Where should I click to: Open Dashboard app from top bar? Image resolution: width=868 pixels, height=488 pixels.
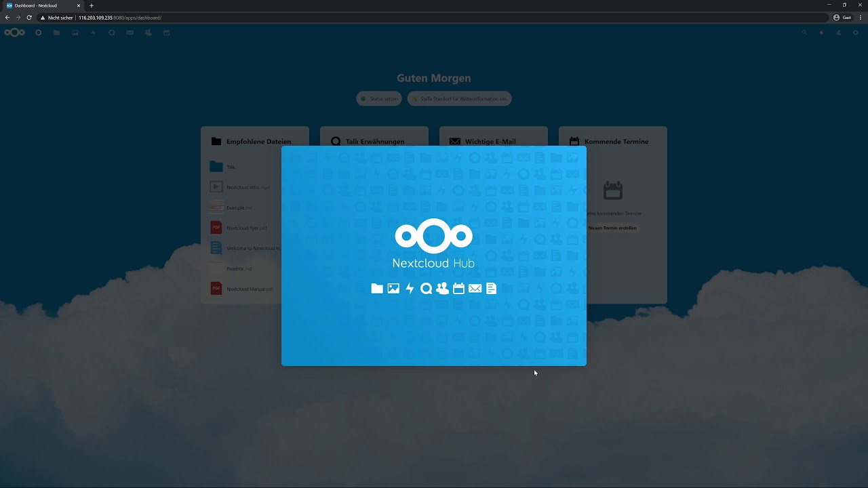(x=38, y=33)
